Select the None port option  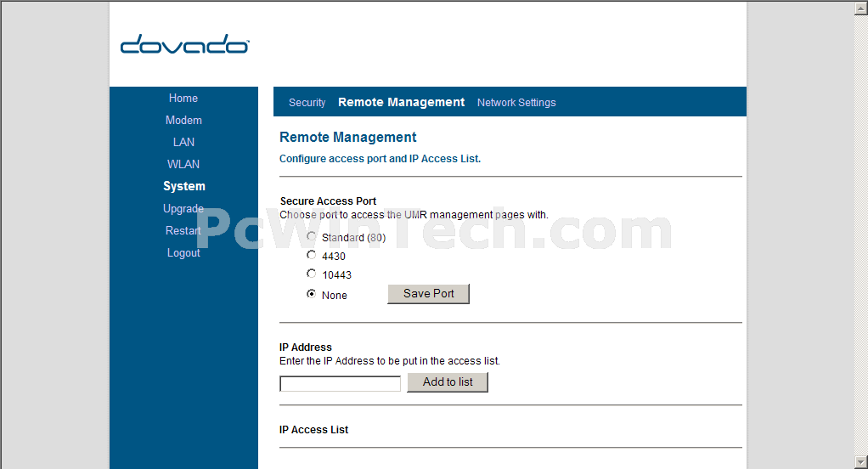tap(311, 293)
